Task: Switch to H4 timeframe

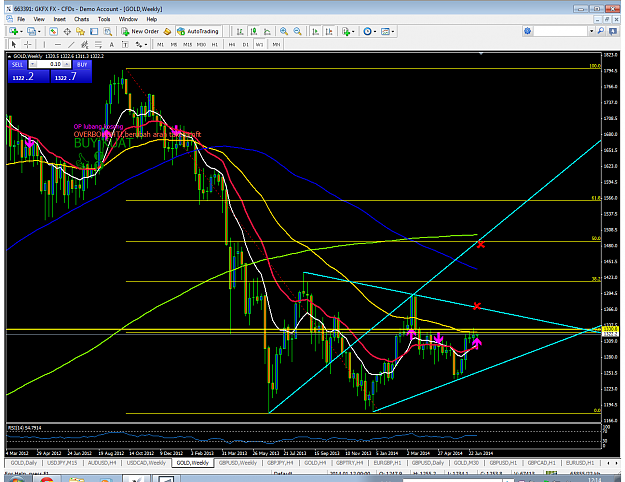Action: [x=232, y=45]
